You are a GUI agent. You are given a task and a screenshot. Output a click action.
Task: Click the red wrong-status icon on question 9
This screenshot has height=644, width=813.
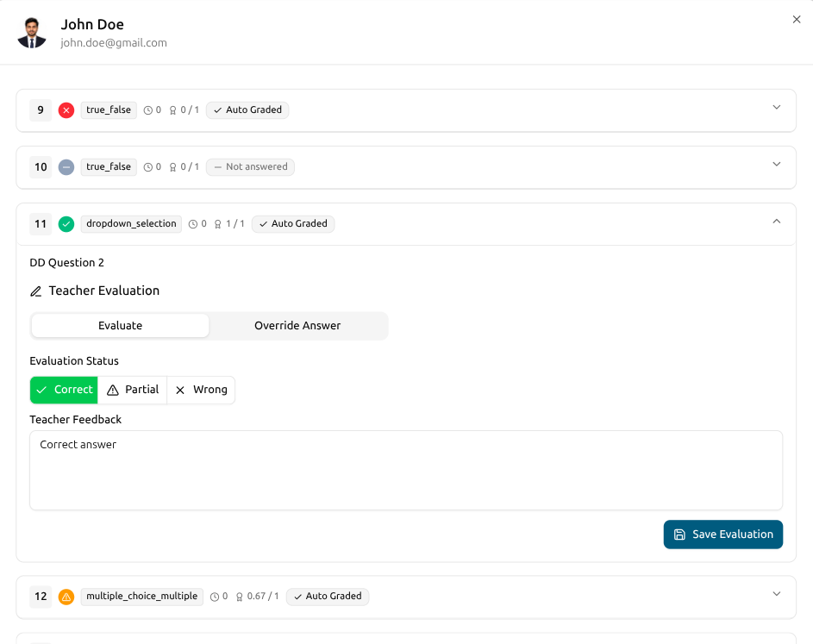tap(66, 110)
